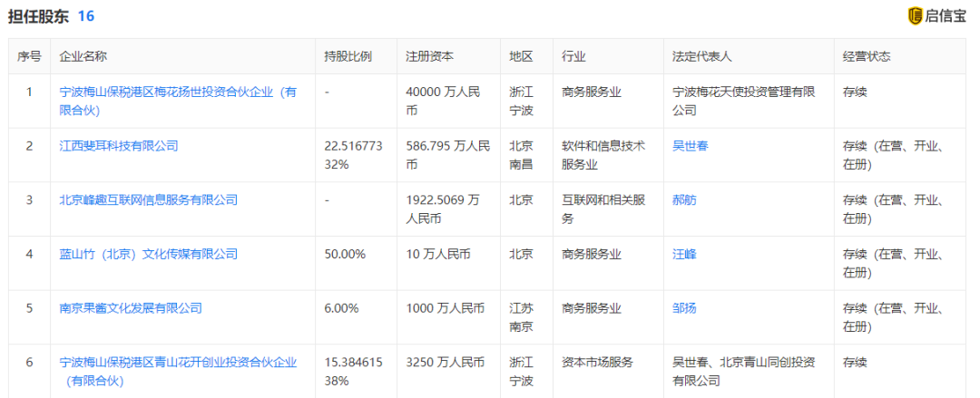
Task: Open the 吴世春 link in row 2
Action: pyautogui.click(x=690, y=146)
